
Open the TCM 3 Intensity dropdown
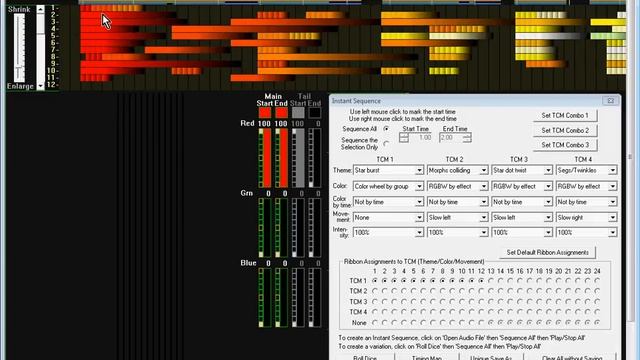click(522, 233)
